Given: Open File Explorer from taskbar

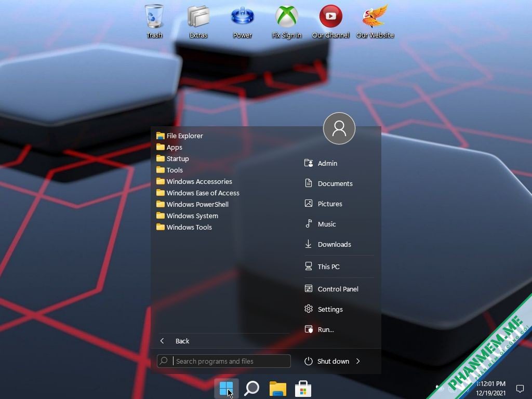Looking at the screenshot, I should (278, 388).
